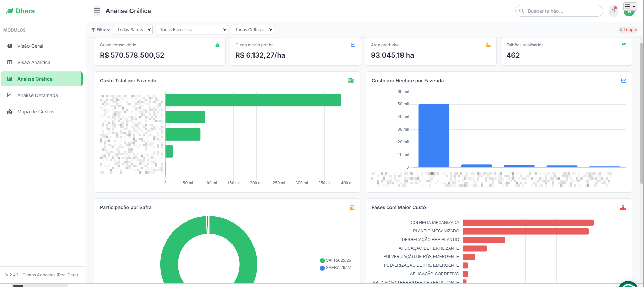
Task: Click the red icon in Fases com Maior Custo
Action: pos(623,207)
